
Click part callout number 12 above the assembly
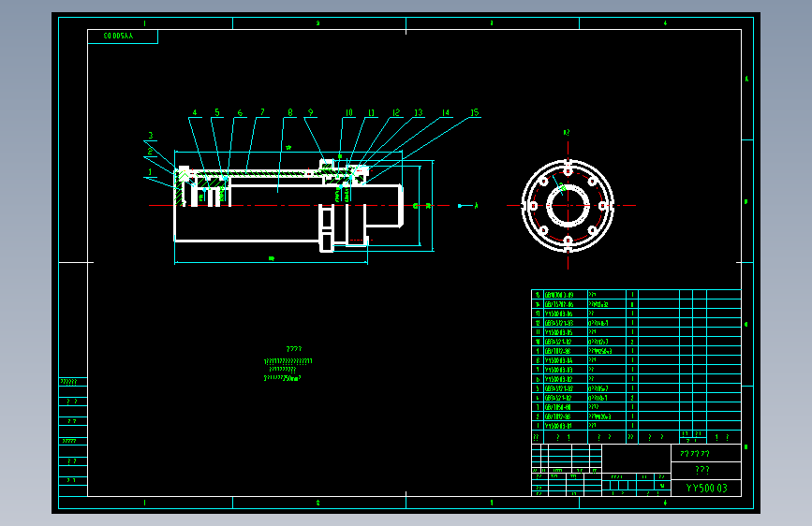396,112
